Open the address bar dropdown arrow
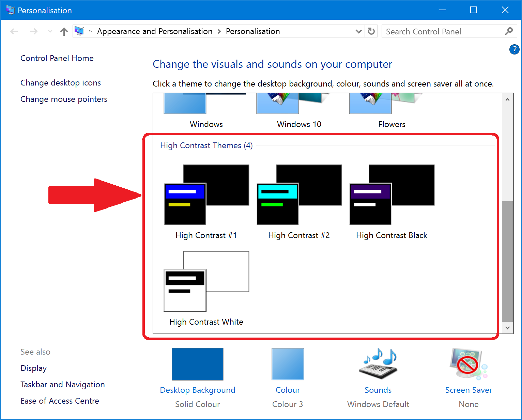522x420 pixels. [x=358, y=31]
